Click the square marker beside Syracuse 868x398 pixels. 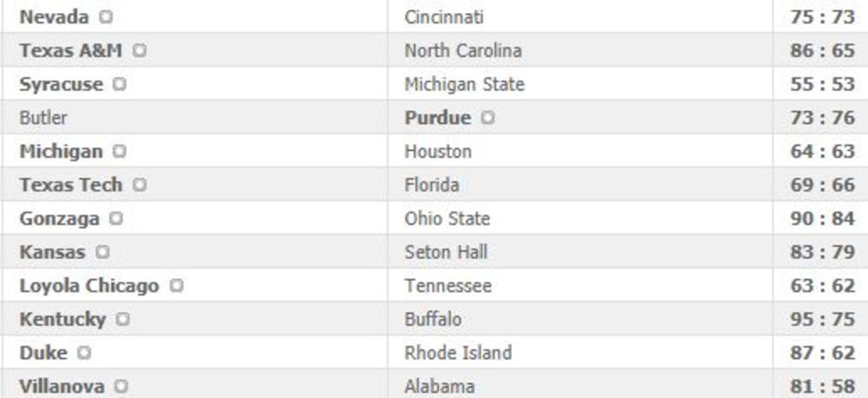[x=120, y=85]
